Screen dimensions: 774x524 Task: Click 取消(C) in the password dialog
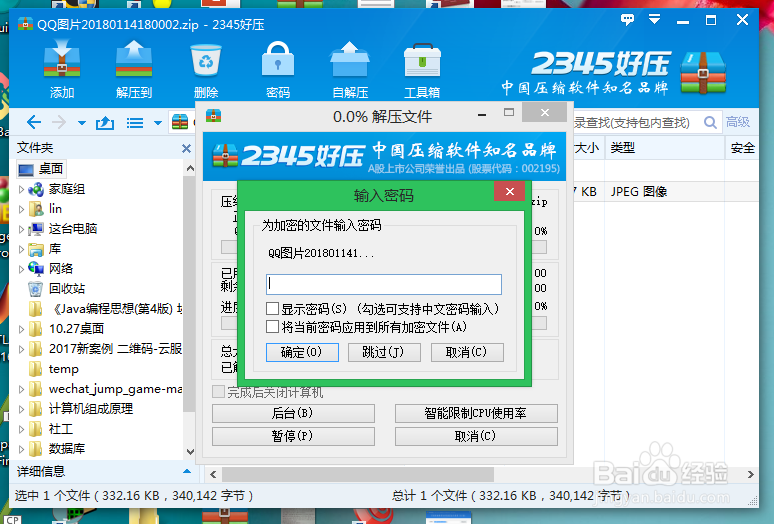[x=467, y=352]
